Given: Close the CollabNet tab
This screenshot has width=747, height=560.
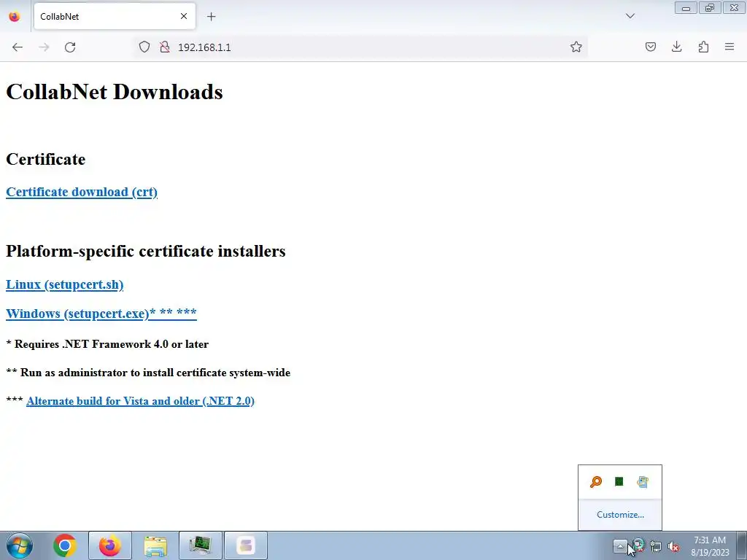Looking at the screenshot, I should [183, 16].
